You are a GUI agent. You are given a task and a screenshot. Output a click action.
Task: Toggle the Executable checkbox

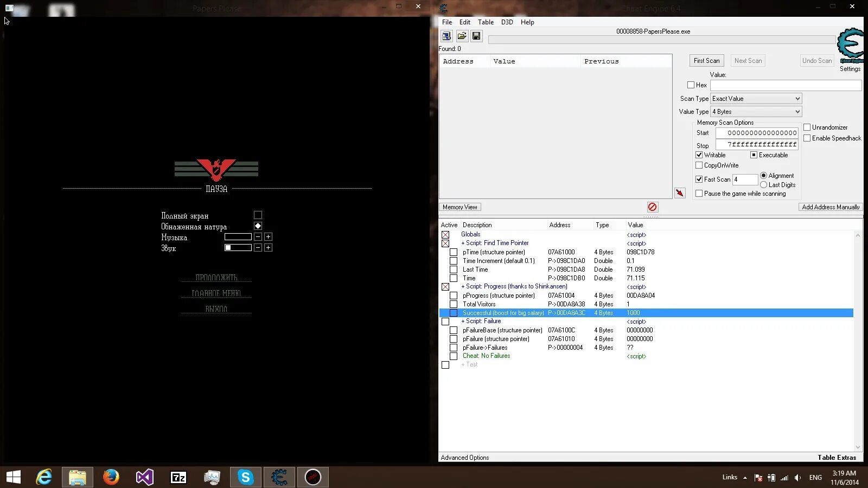coord(754,155)
